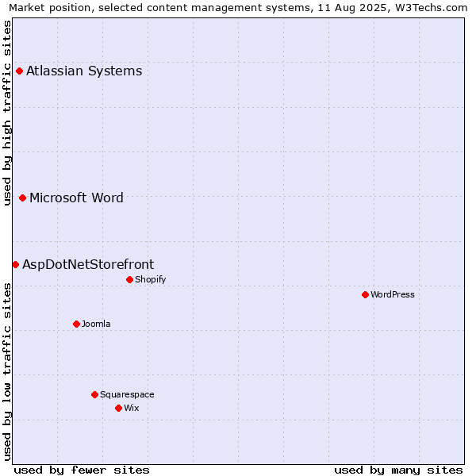476x476 pixels.
Task: Click the Squarespace red data point
Action: pos(94,394)
